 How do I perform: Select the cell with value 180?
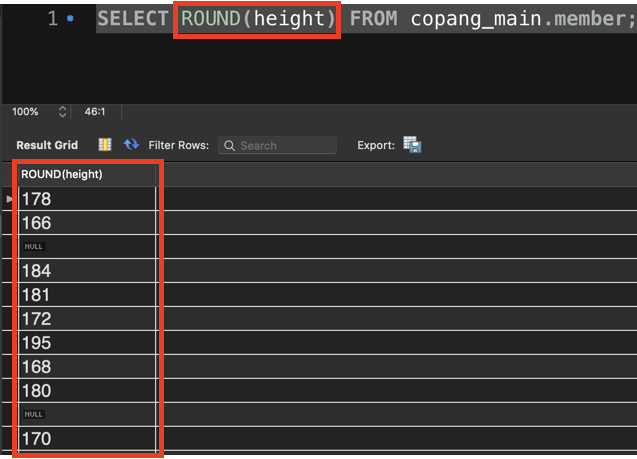(87, 390)
